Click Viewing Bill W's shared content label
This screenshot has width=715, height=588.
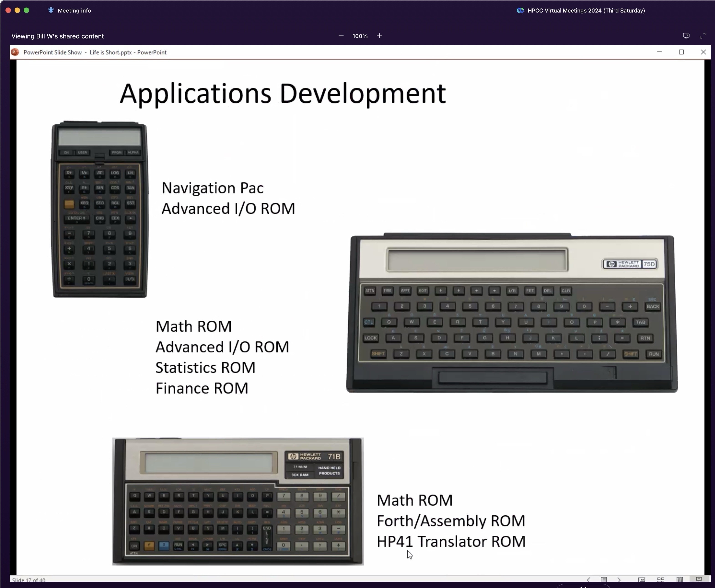coord(58,36)
